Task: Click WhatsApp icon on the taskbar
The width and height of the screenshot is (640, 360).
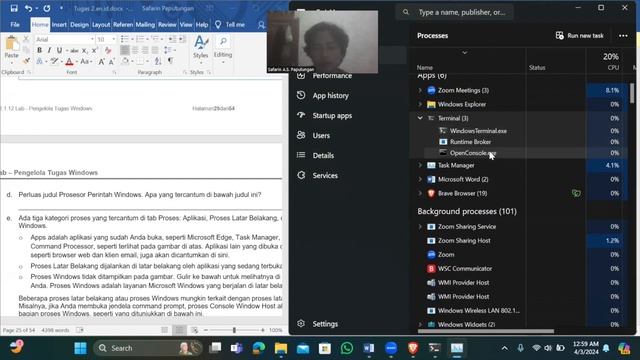Action: tap(347, 348)
